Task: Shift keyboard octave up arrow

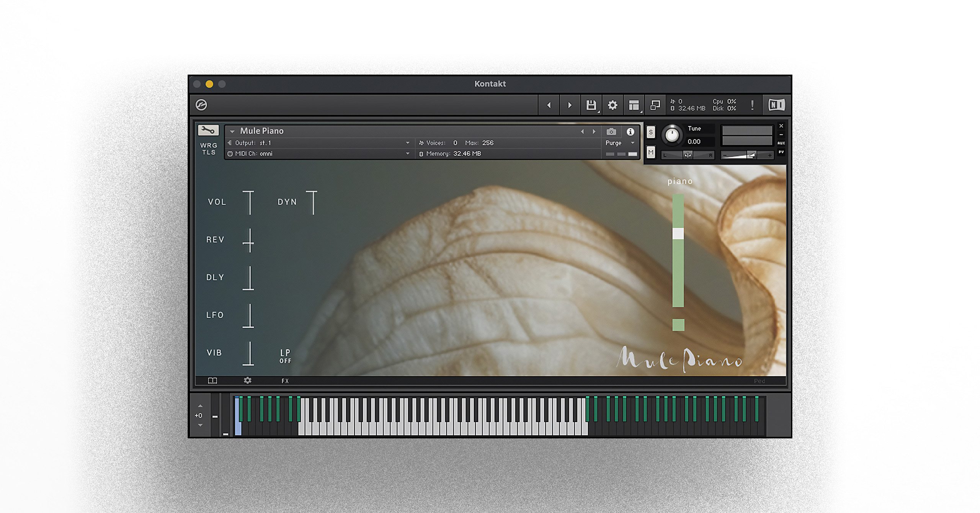Action: click(x=200, y=406)
